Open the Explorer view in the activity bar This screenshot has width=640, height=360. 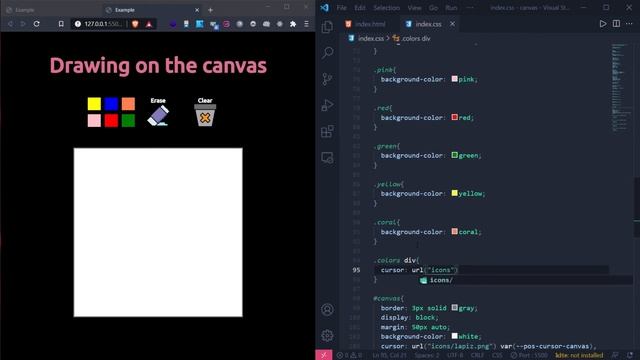[327, 27]
